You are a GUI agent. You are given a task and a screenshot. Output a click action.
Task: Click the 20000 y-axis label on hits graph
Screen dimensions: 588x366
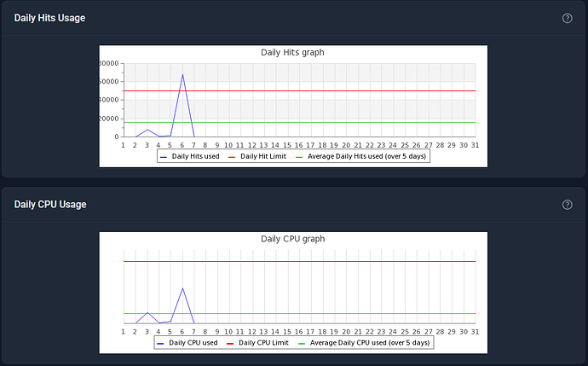(109, 119)
